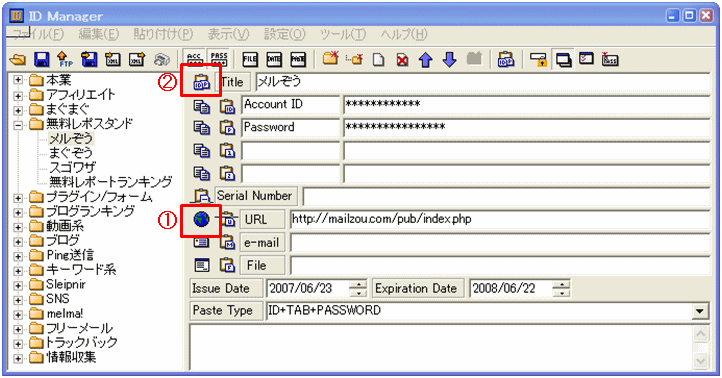Toggle the ACC account masking button
The width and height of the screenshot is (722, 378).
click(x=194, y=59)
